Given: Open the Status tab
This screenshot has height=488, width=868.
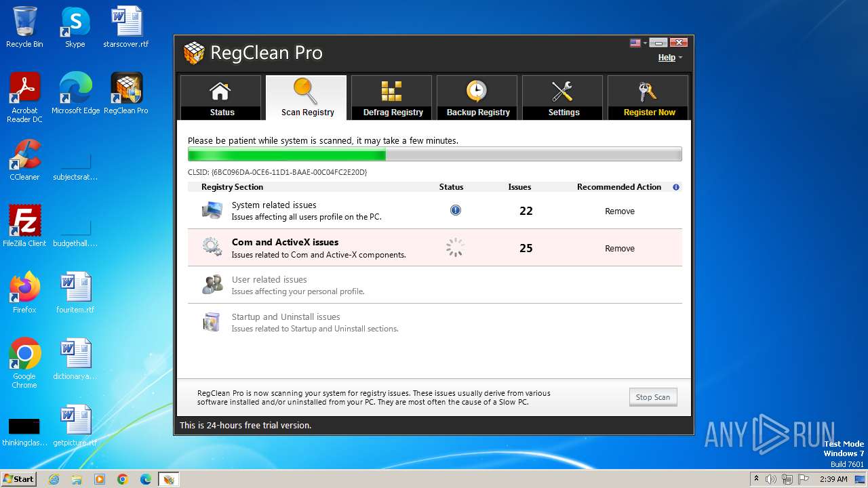Looking at the screenshot, I should click(x=220, y=98).
